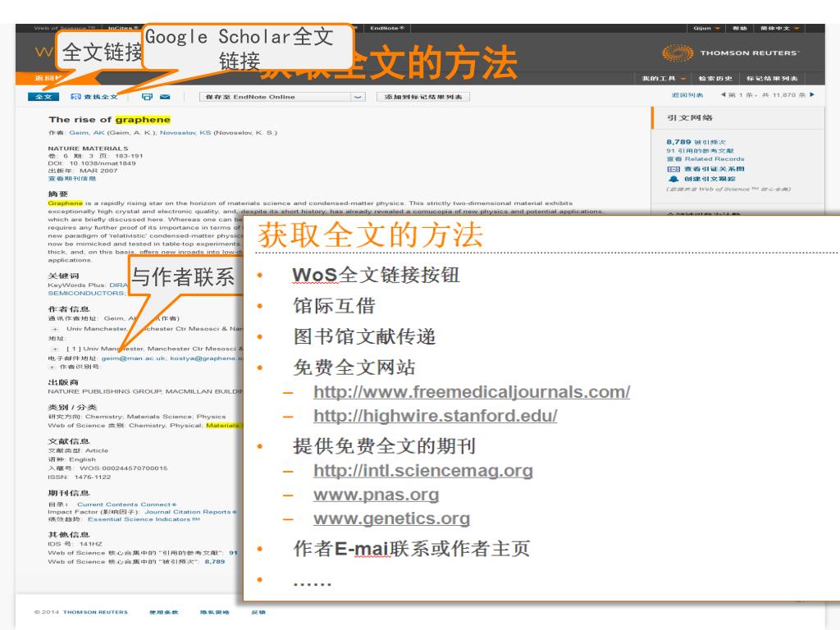The image size is (840, 630).
Task: Click the footer 反馈 link
Action: tap(258, 612)
